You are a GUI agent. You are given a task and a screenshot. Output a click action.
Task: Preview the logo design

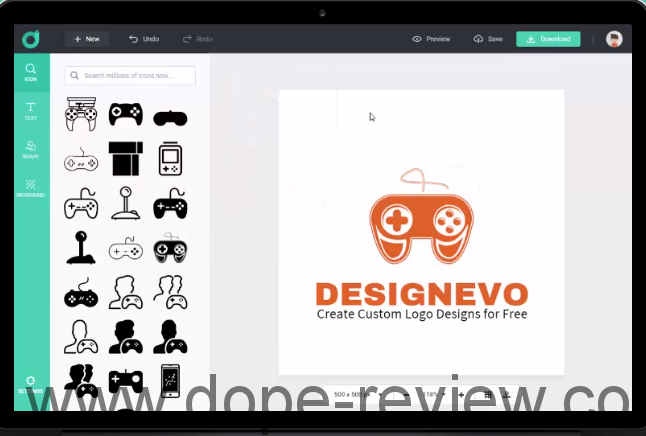tap(432, 39)
